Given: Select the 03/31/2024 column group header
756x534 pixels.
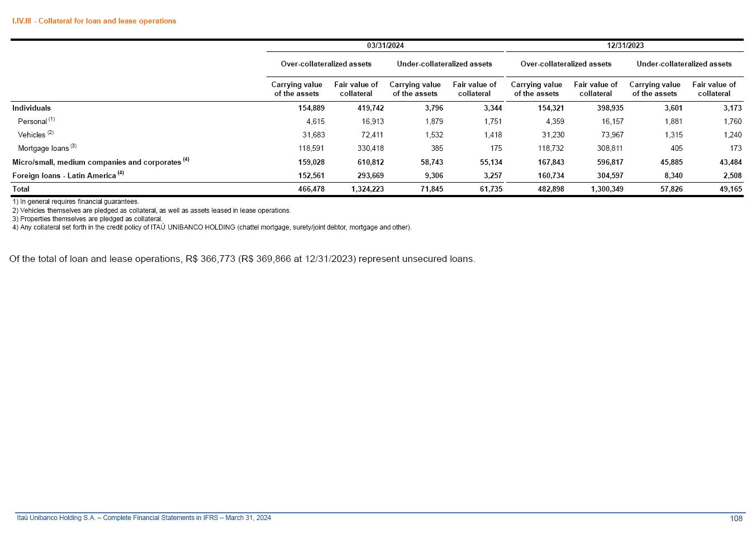Looking at the screenshot, I should 385,46.
